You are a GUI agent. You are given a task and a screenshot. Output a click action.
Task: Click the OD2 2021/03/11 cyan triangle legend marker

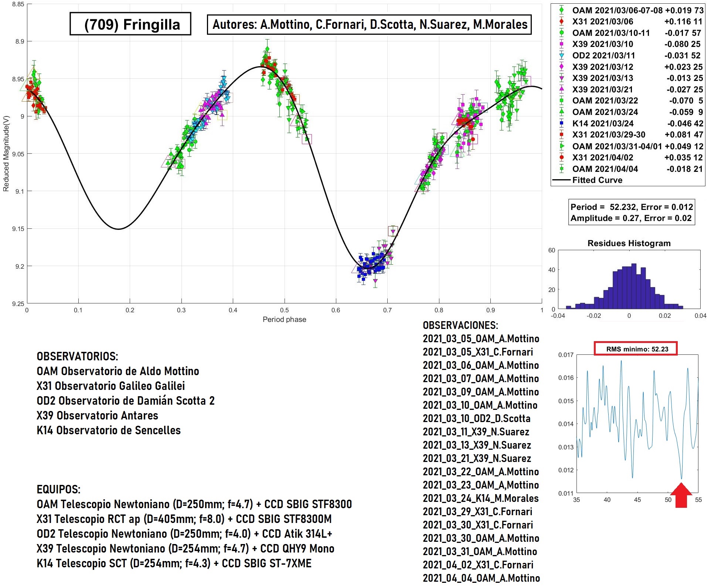562,55
